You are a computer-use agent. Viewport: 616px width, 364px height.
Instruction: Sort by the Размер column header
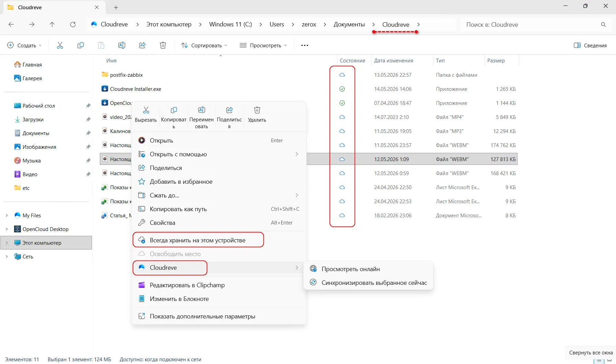click(496, 61)
